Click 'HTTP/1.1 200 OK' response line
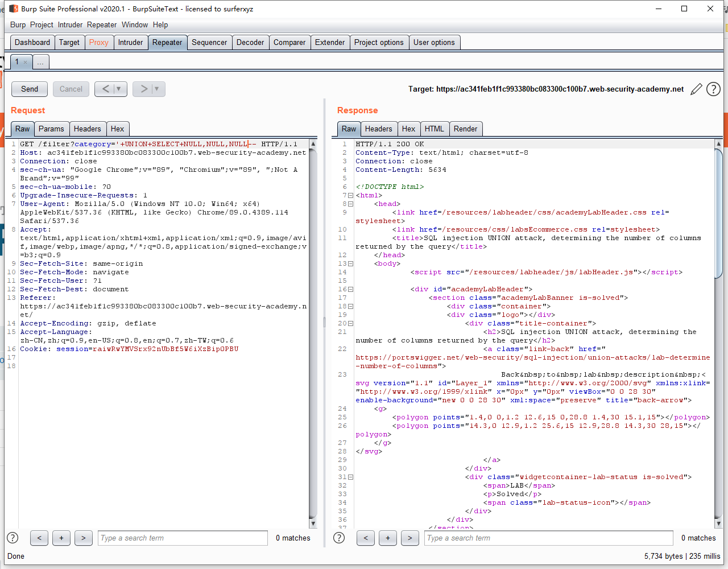 coord(390,144)
